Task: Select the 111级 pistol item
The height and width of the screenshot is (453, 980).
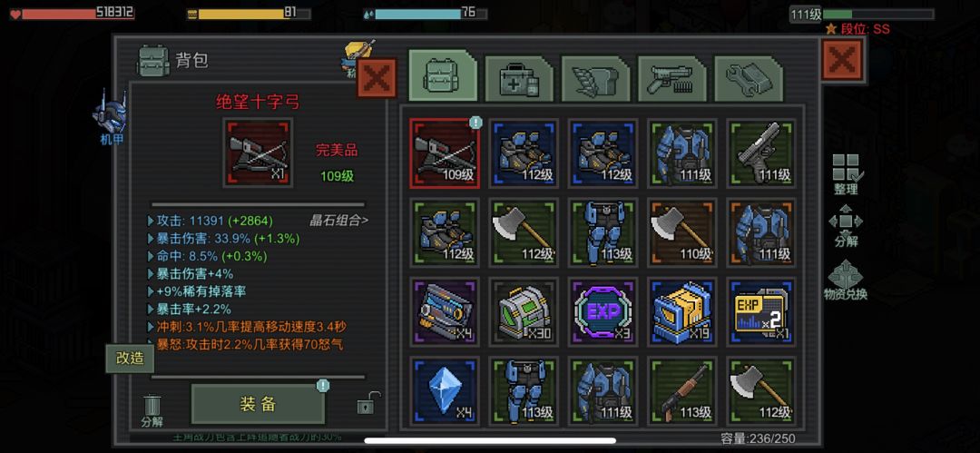Action: [762, 153]
